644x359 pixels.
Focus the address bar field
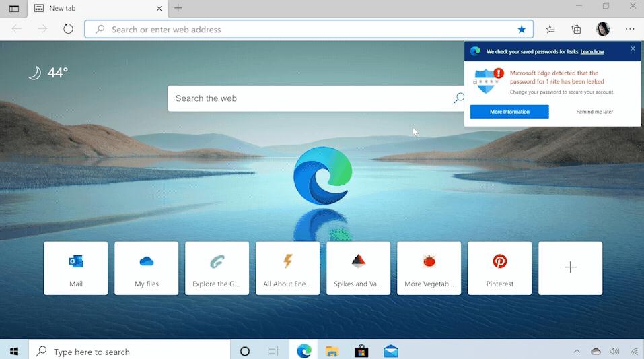(309, 29)
